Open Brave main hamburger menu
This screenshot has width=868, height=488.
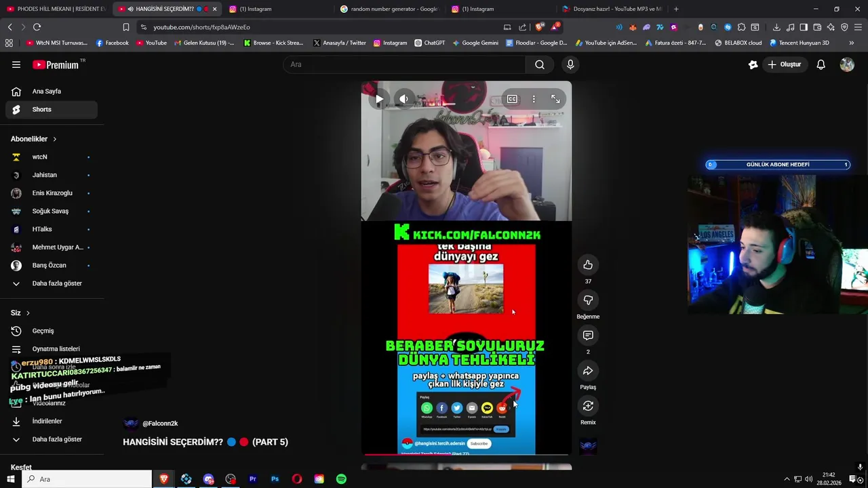click(858, 27)
